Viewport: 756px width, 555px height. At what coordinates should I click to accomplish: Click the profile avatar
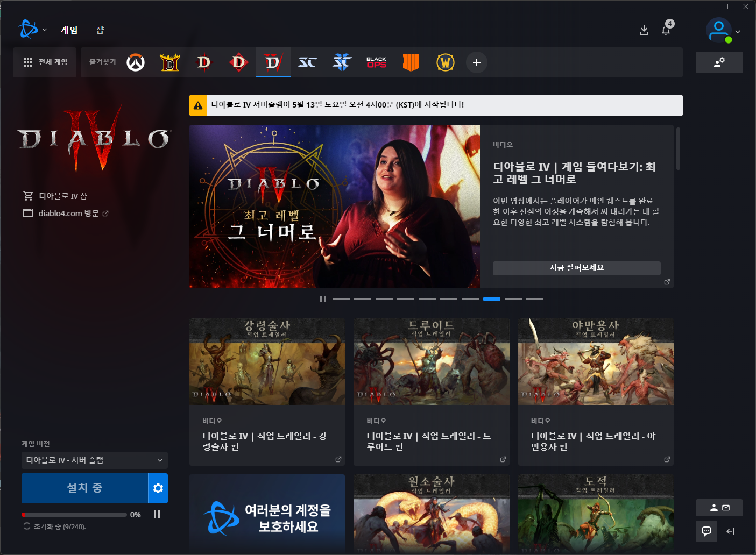coord(719,30)
